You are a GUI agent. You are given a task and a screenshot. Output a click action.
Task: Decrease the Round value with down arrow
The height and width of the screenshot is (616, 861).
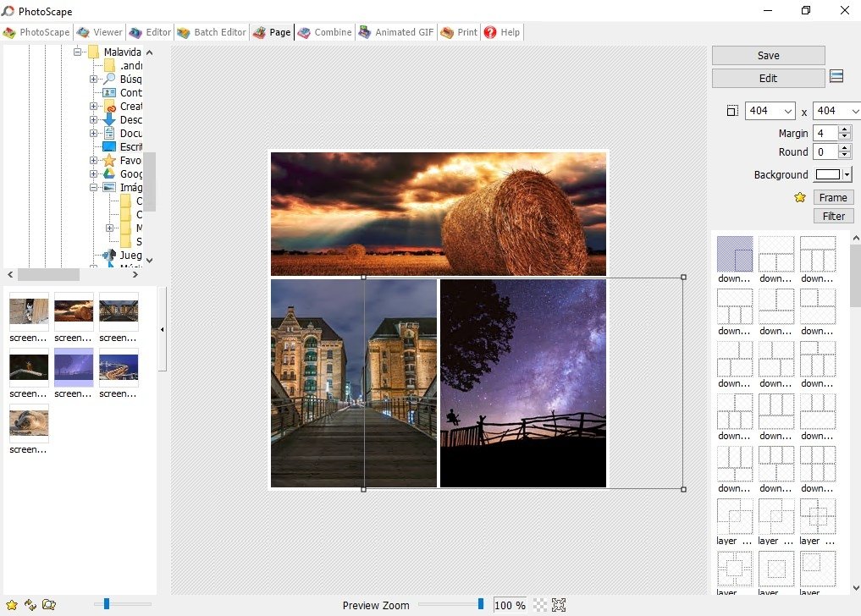pos(845,156)
